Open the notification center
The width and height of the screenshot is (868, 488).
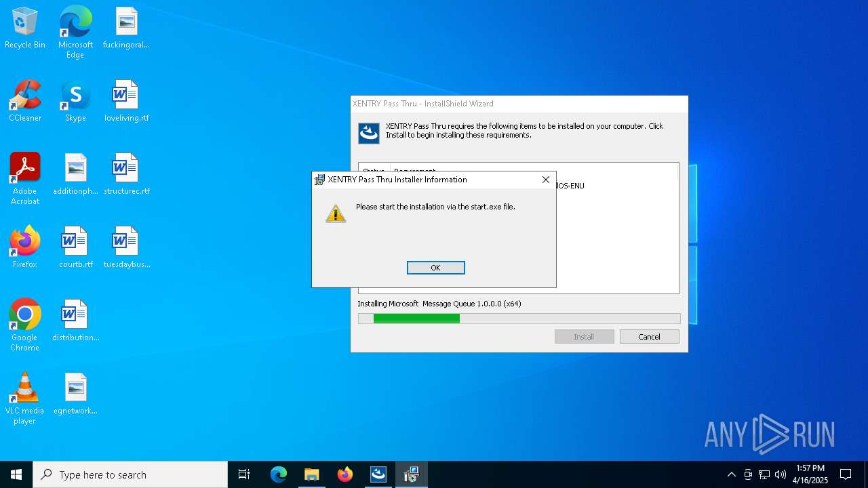(x=846, y=474)
